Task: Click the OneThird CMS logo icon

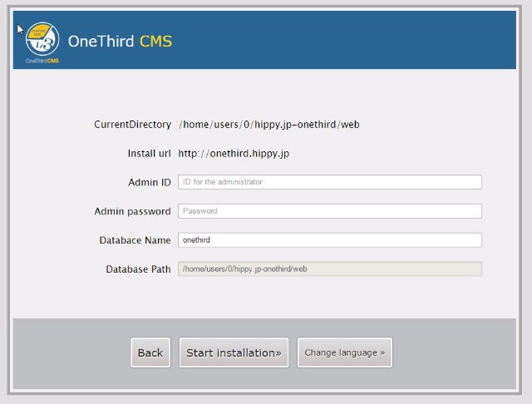Action: coord(42,38)
